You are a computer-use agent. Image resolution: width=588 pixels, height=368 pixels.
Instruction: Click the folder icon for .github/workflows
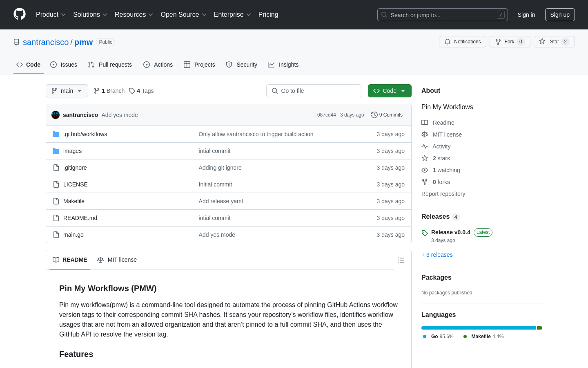[56, 134]
